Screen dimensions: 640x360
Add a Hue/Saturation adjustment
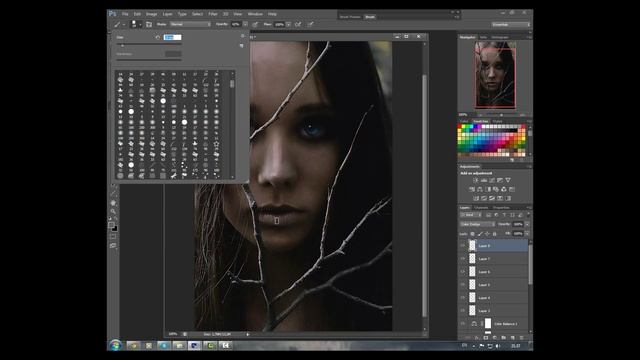pyautogui.click(x=472, y=189)
